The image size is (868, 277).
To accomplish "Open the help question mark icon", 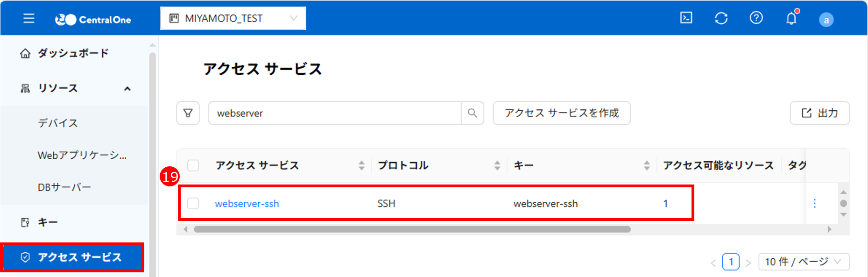I will [756, 18].
